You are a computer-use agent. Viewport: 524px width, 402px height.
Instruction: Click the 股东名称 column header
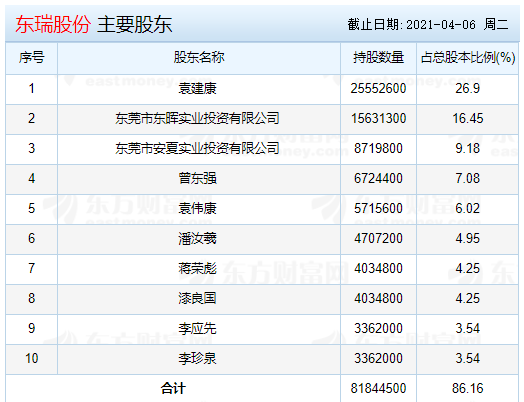199,57
